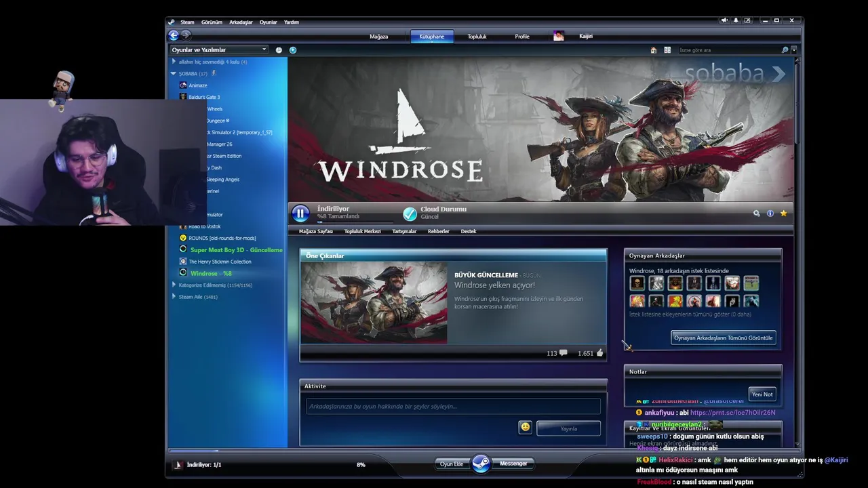Image resolution: width=868 pixels, height=488 pixels.
Task: Click the Cloud Durumu checkmark icon
Action: [410, 214]
